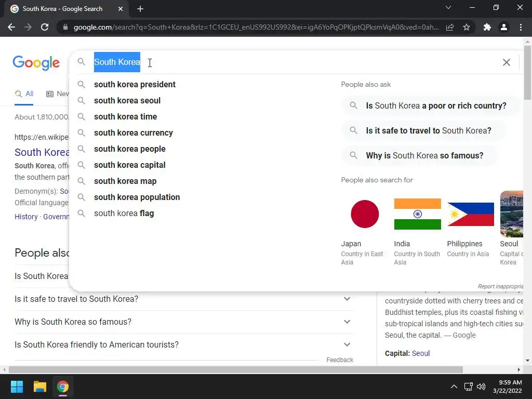Click the network tray icon
The height and width of the screenshot is (399, 532).
468,387
